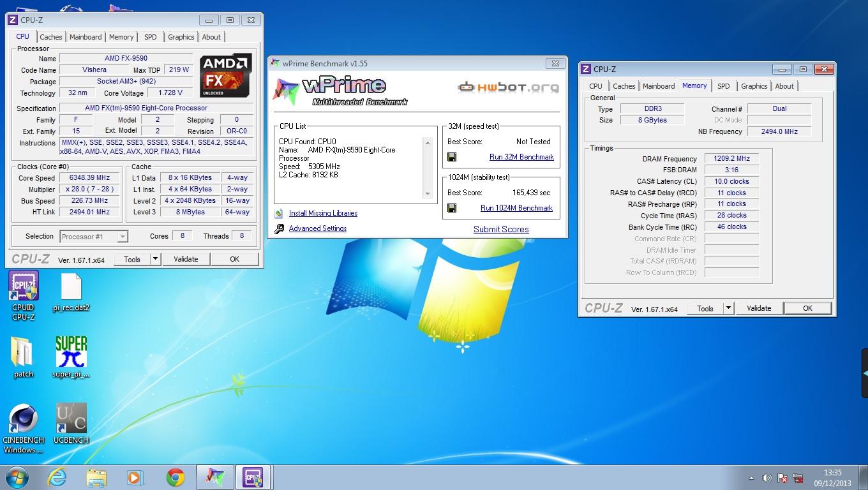Click the NB Frequency value 2494.0 MHz
The height and width of the screenshot is (490, 868).
tap(779, 131)
